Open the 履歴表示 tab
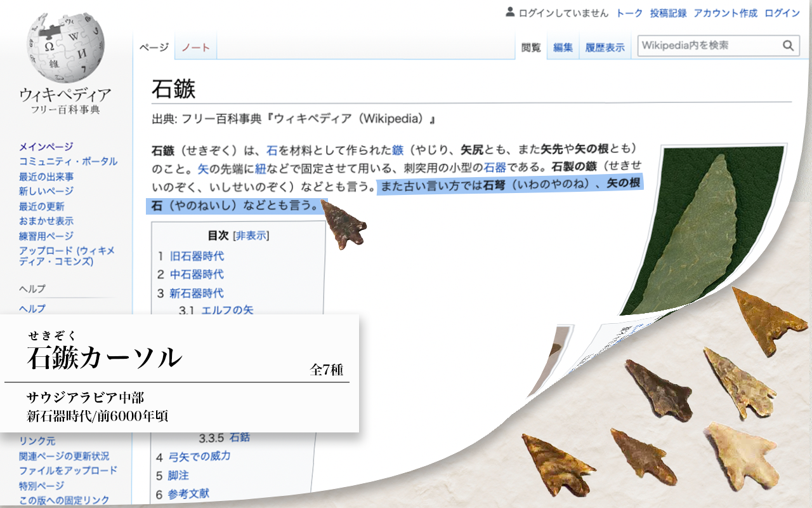812x508 pixels. [605, 46]
